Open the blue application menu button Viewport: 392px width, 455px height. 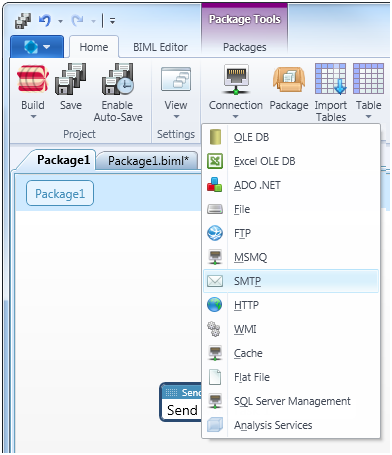click(37, 47)
